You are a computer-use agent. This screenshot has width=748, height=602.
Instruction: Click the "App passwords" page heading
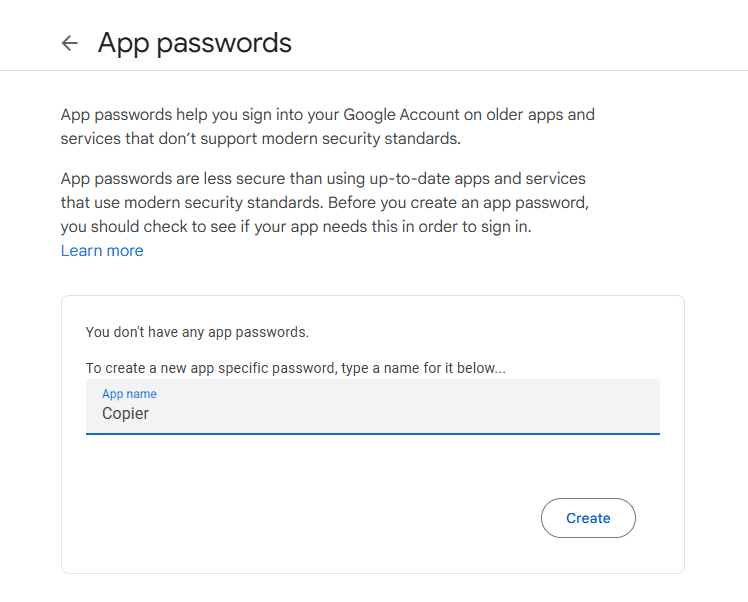(195, 43)
